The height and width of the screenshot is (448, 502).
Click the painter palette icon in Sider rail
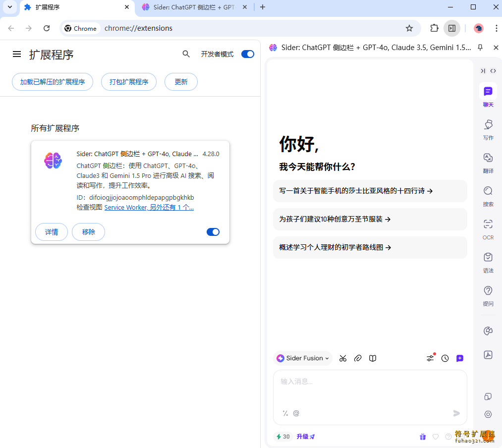click(488, 331)
